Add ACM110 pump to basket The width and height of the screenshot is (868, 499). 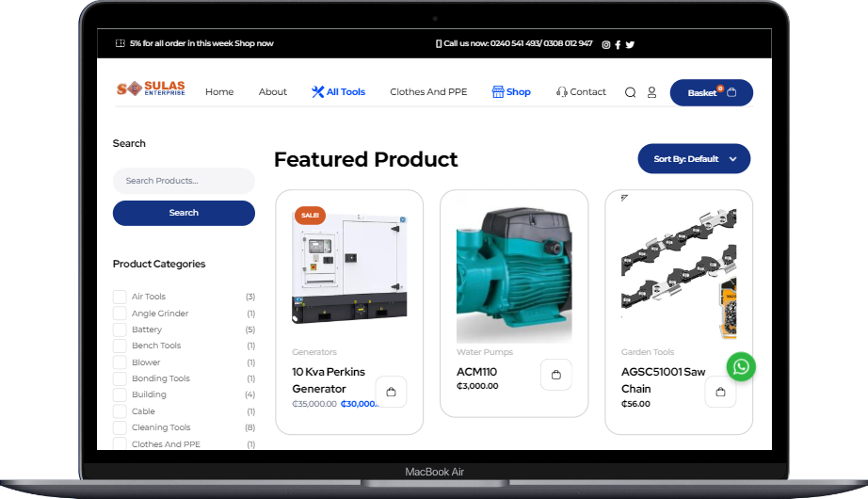click(555, 375)
